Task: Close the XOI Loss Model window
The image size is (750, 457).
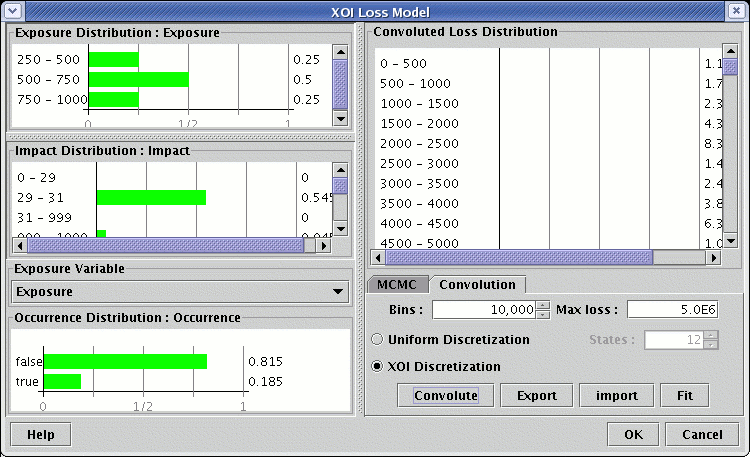Action: 736,11
